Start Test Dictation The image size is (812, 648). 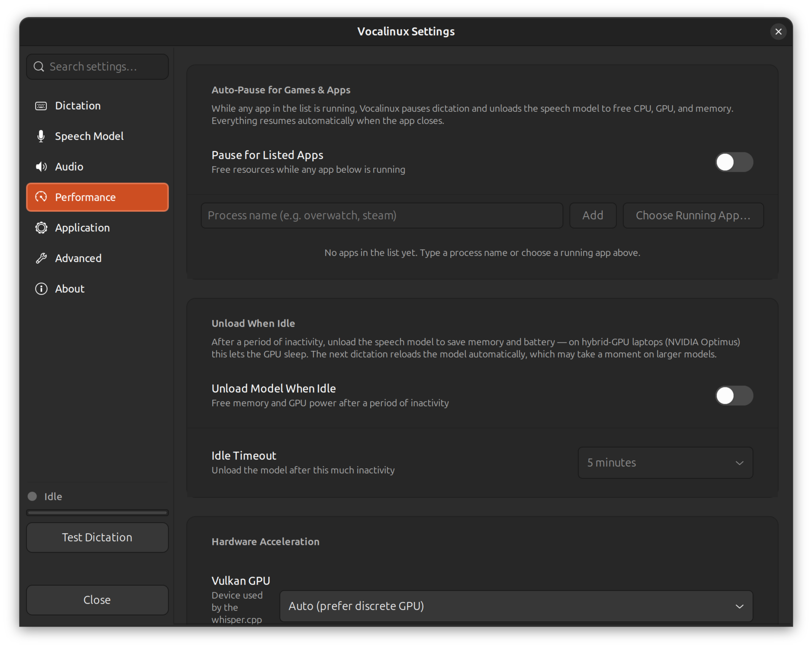[97, 537]
